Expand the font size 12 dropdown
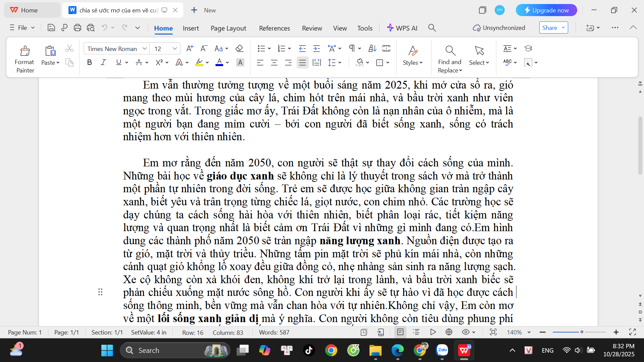 175,49
